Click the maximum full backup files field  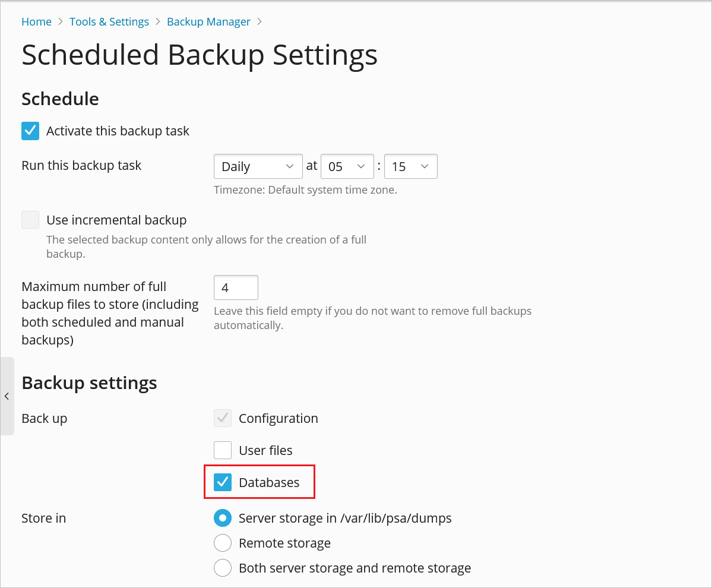236,288
